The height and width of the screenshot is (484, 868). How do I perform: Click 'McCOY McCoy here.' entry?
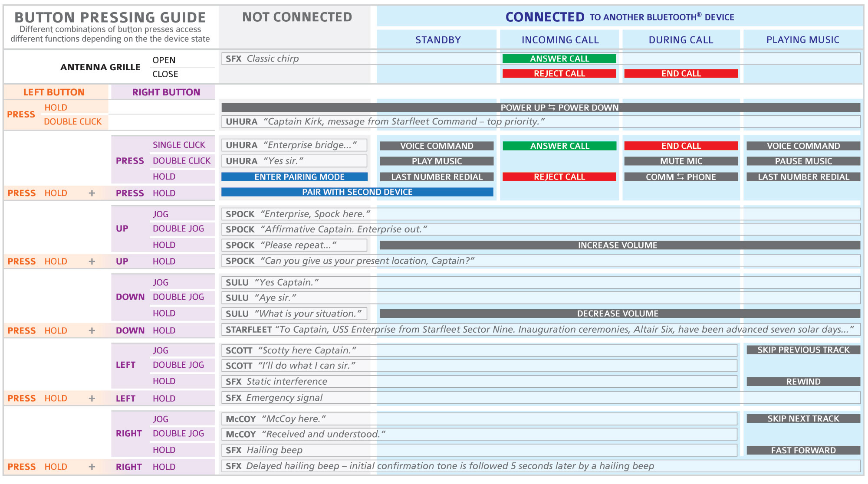click(x=479, y=419)
